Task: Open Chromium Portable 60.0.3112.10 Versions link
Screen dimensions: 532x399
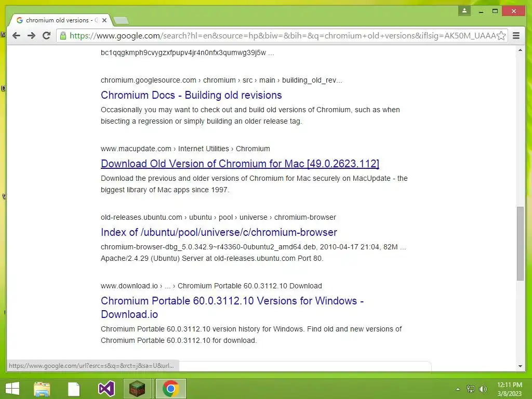Action: 232,308
